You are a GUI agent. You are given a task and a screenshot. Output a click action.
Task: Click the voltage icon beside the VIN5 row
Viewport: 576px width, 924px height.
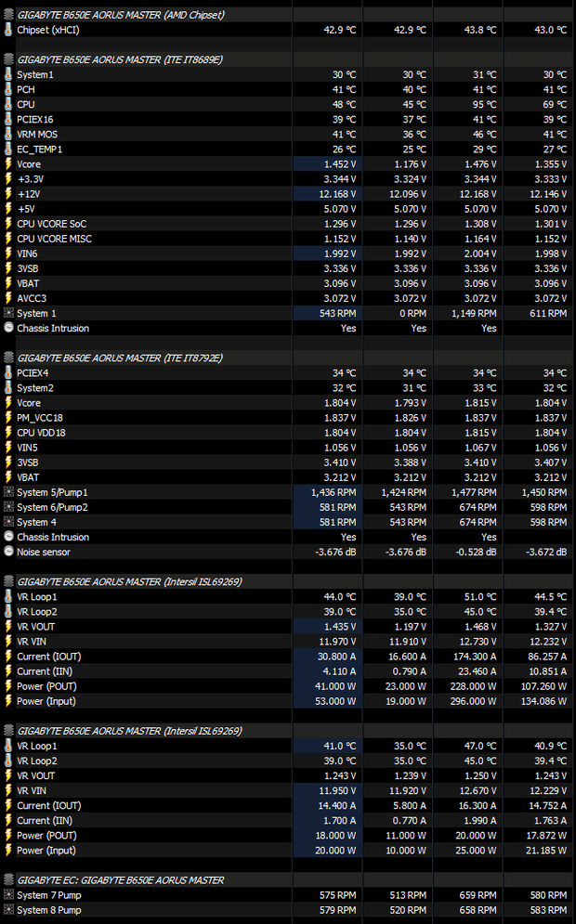point(8,448)
